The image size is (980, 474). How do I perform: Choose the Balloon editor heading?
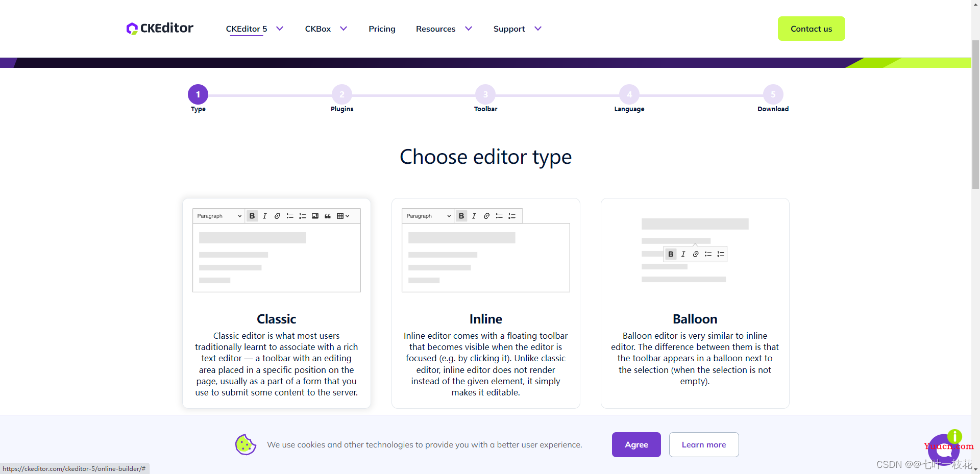tap(695, 319)
